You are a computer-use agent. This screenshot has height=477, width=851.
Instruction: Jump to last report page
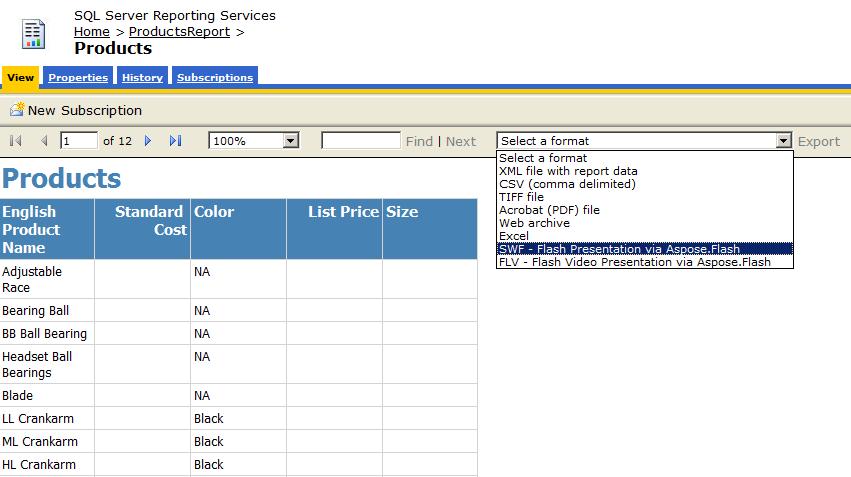175,141
